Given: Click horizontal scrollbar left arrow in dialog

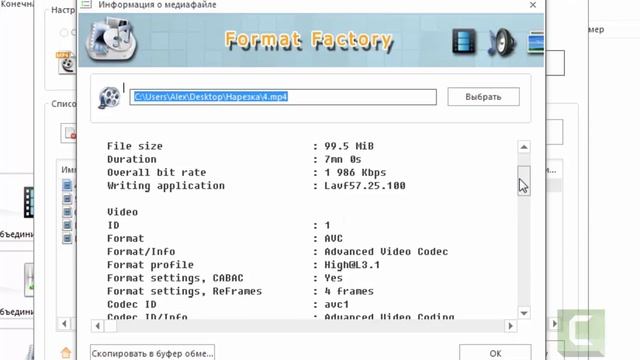Looking at the screenshot, I should click(x=98, y=326).
